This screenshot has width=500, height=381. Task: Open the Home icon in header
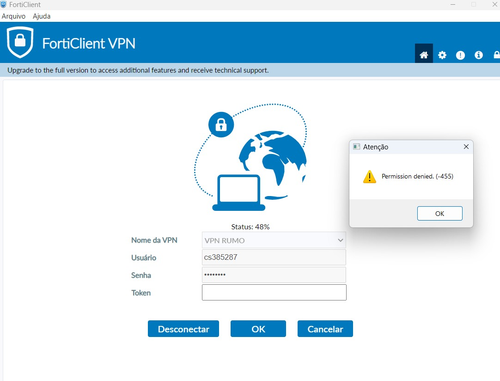click(424, 54)
